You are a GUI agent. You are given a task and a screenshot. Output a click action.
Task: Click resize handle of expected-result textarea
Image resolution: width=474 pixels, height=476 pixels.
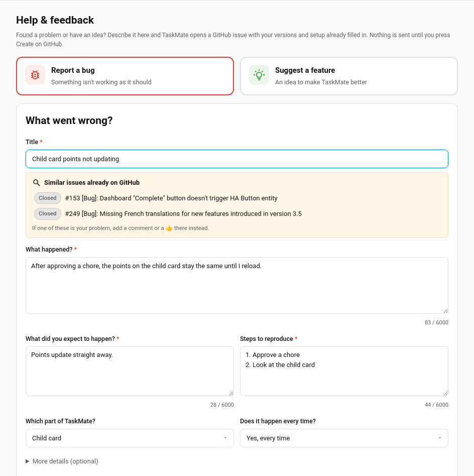[x=231, y=393]
